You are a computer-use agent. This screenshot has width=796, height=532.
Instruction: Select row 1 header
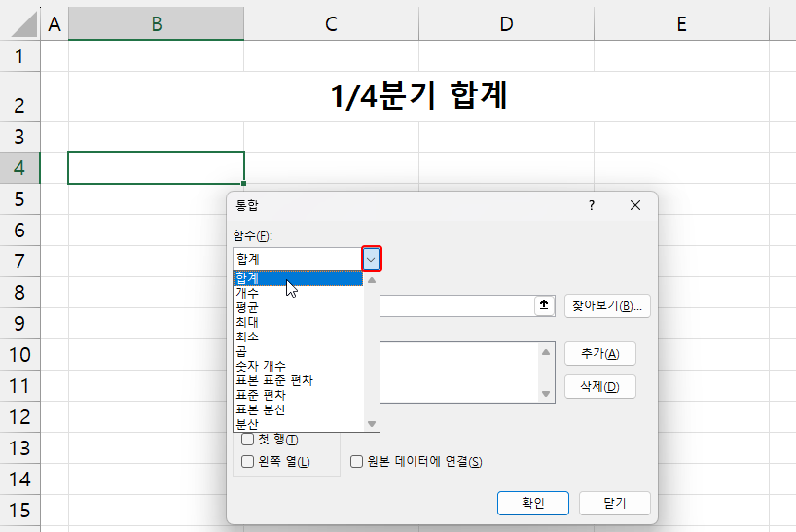(x=19, y=56)
